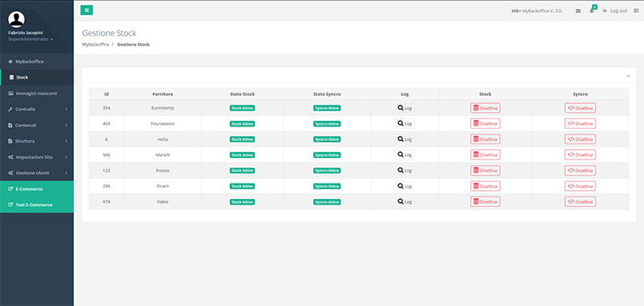This screenshot has width=644, height=306.
Task: Disable Syncro for Fourseason
Action: tap(580, 124)
